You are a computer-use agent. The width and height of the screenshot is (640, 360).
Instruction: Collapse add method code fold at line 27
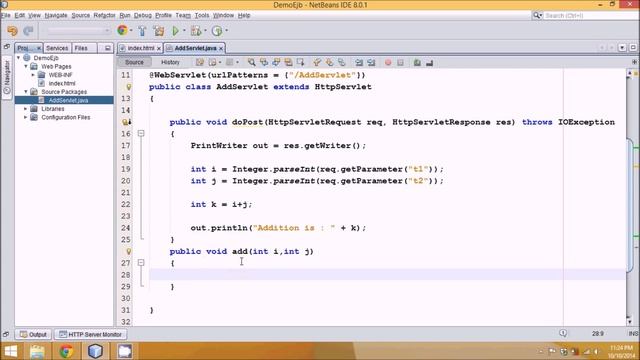141,263
